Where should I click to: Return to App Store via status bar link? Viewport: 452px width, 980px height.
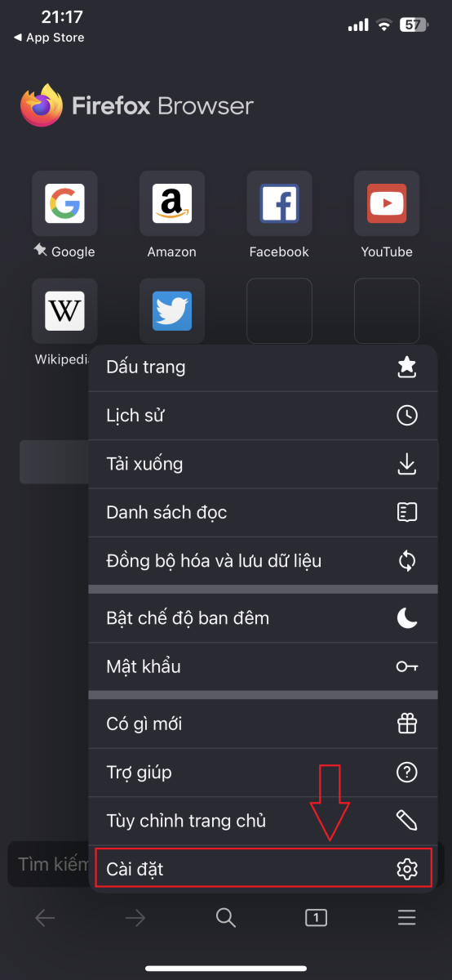coord(49,38)
